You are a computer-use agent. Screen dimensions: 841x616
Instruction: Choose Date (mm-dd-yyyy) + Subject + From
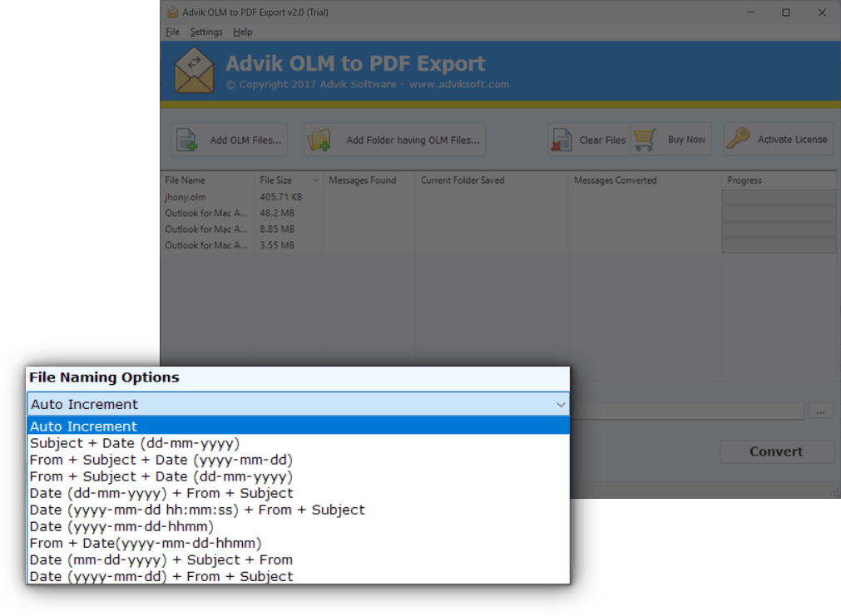click(x=298, y=559)
